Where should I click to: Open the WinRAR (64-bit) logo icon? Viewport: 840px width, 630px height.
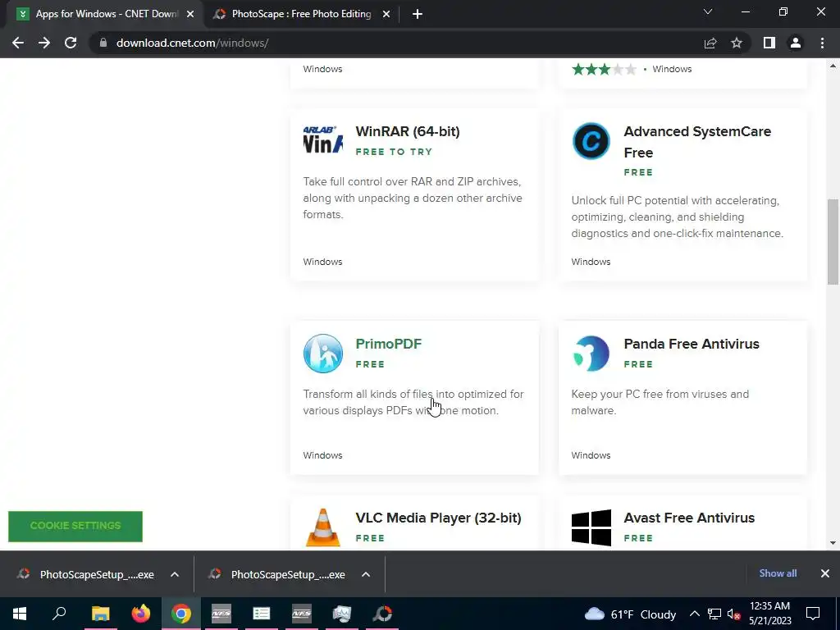click(x=322, y=140)
